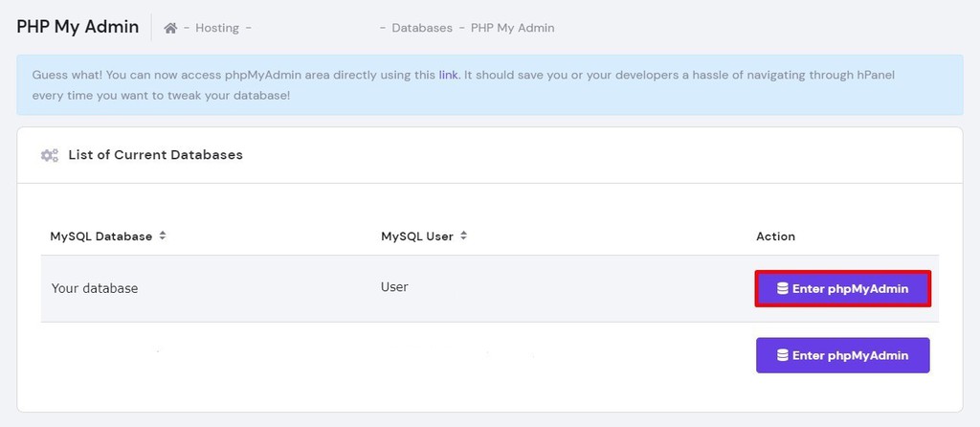This screenshot has height=427, width=980.
Task: Click Enter phpMyAdmin for Your database
Action: tap(843, 289)
